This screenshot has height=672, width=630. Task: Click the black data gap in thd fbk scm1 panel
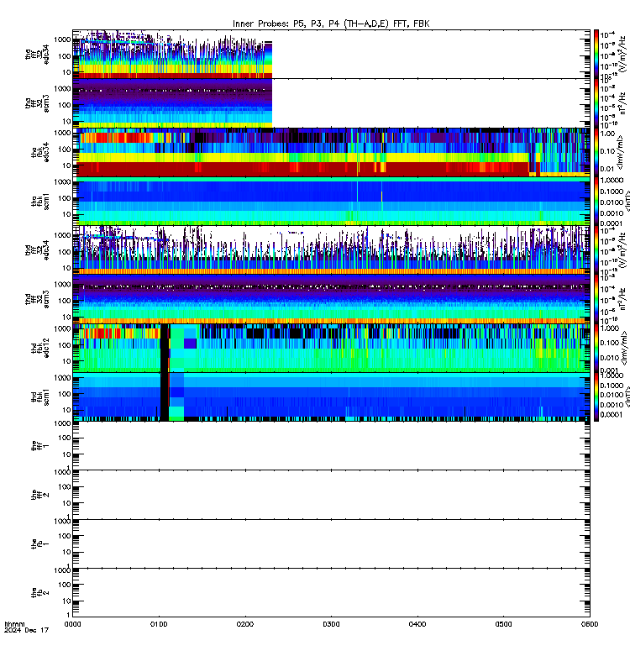coord(165,396)
